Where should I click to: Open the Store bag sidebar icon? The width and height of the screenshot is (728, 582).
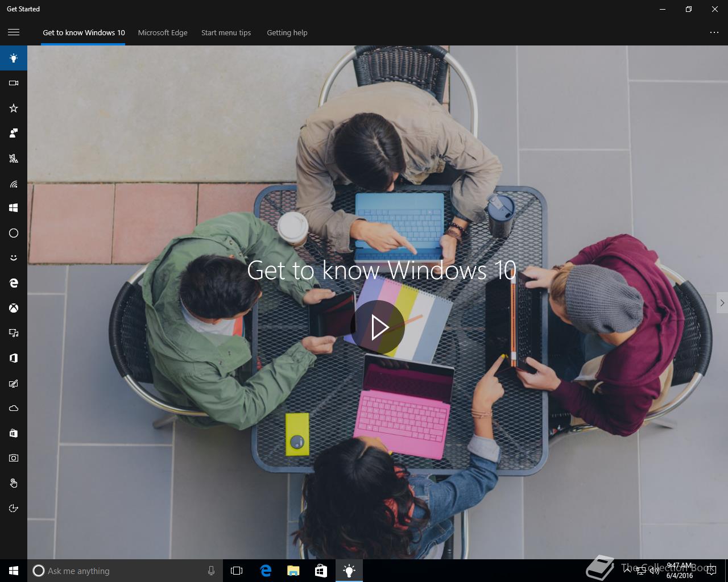[14, 433]
